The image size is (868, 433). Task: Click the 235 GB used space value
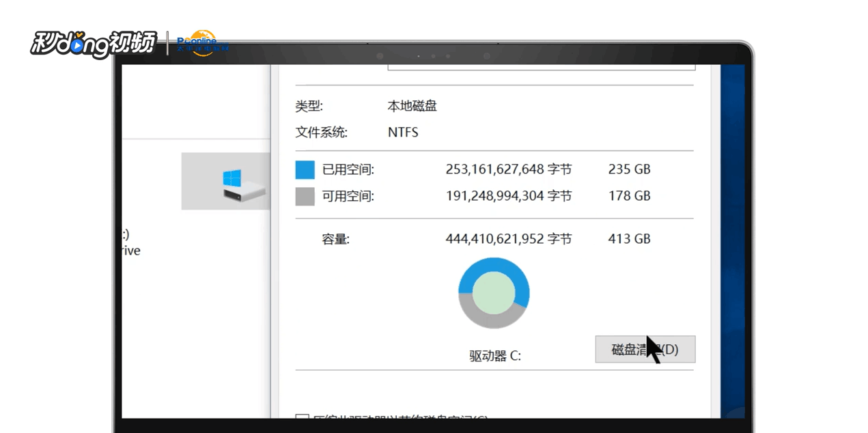pos(628,169)
